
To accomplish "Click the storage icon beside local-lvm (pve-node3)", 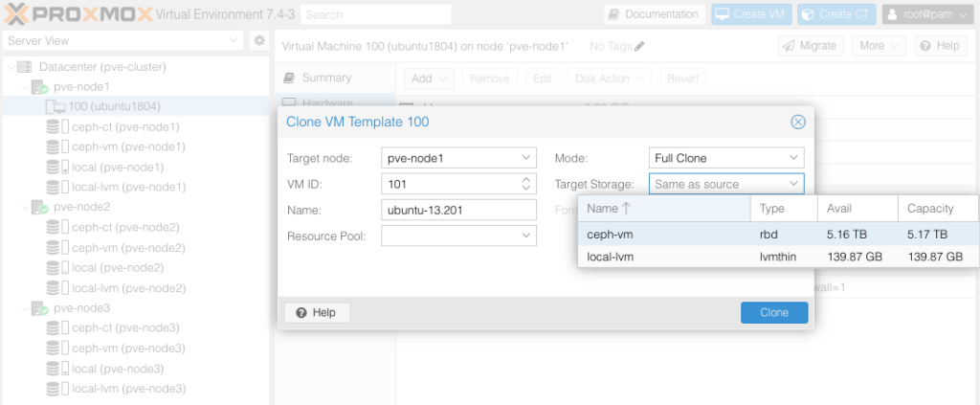I will click(x=57, y=388).
